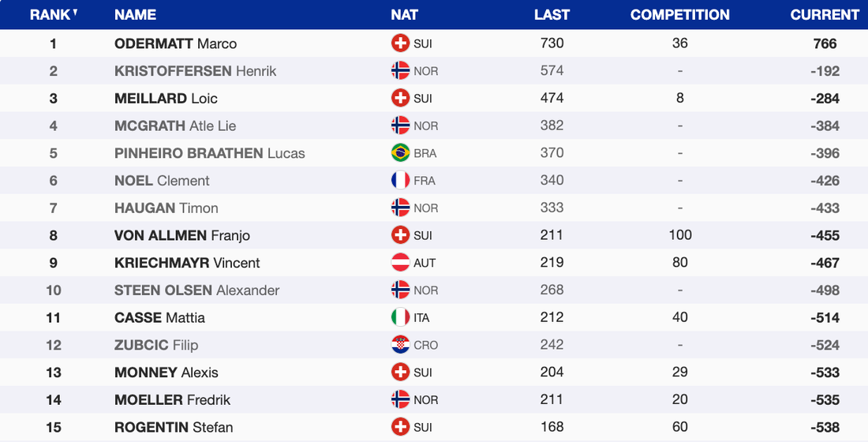The image size is (868, 442).
Task: Click the COMPETITION column header
Action: (679, 15)
